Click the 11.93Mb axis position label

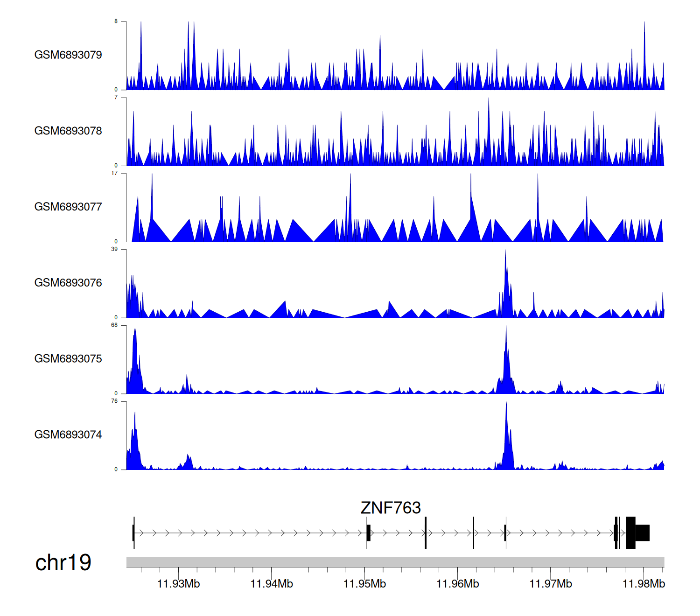click(178, 584)
